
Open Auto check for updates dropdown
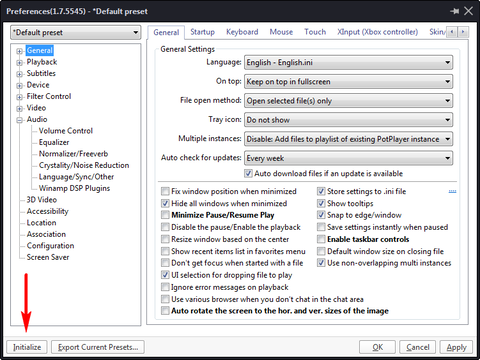pyautogui.click(x=348, y=158)
